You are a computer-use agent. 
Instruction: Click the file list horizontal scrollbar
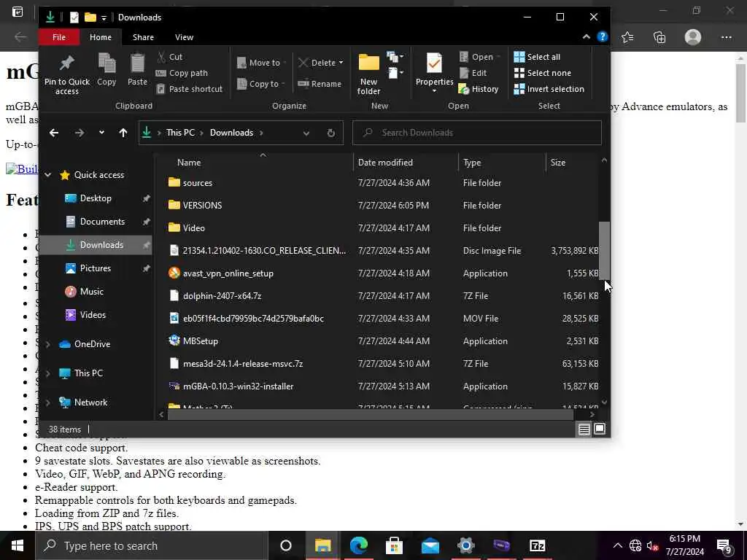click(371, 415)
